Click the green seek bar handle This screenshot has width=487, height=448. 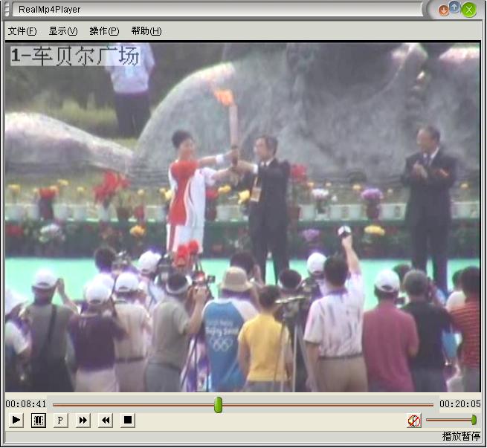click(x=218, y=404)
